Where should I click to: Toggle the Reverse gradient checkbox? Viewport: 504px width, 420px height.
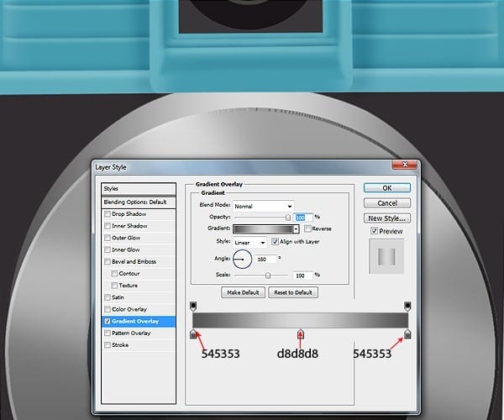click(307, 228)
